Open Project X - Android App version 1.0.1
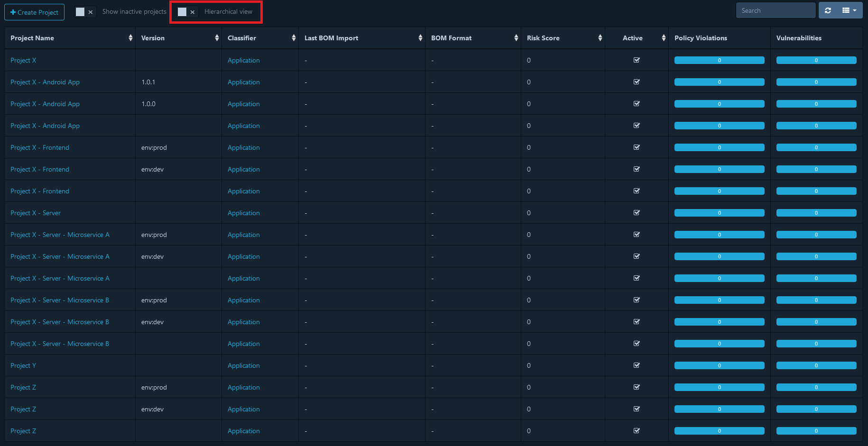Viewport: 868px width, 446px height. click(x=45, y=82)
